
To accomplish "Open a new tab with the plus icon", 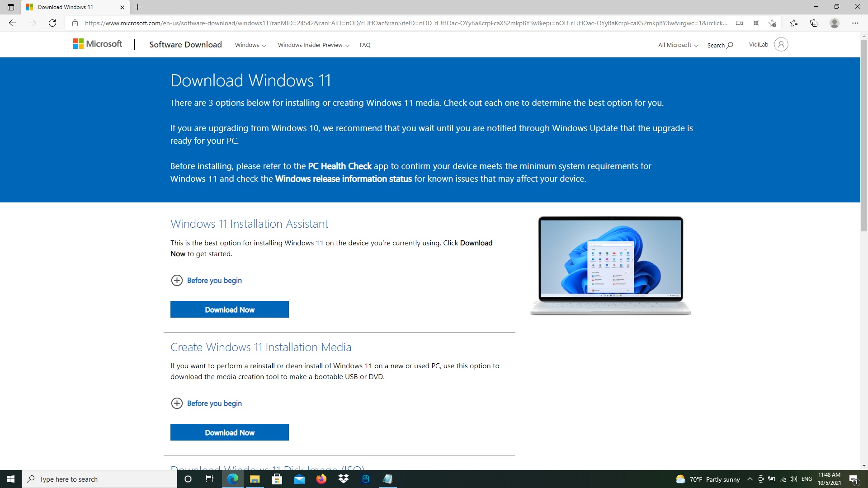I will point(138,7).
